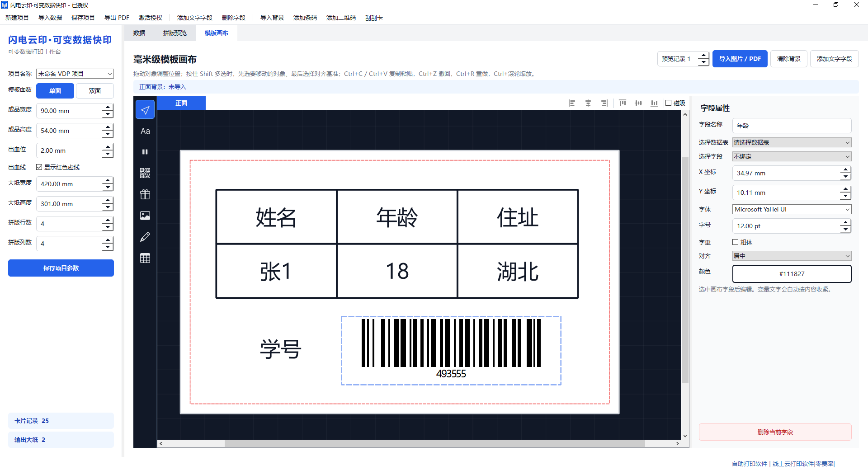This screenshot has width=868, height=470.
Task: Align objects horizontally centered
Action: point(588,103)
